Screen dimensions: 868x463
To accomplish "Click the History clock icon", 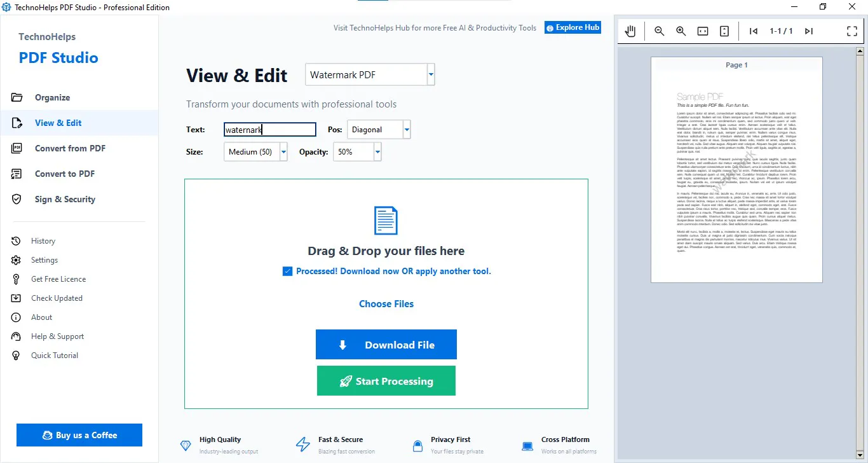I will tap(17, 241).
